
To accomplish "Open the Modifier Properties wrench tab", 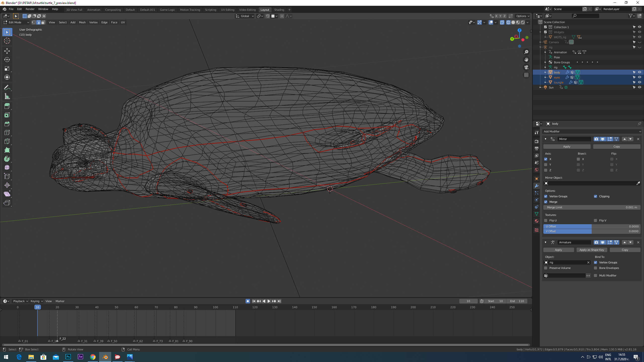I will [x=537, y=186].
